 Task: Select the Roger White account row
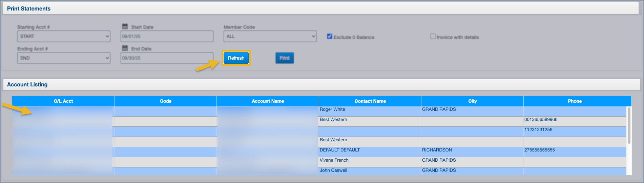pos(332,109)
